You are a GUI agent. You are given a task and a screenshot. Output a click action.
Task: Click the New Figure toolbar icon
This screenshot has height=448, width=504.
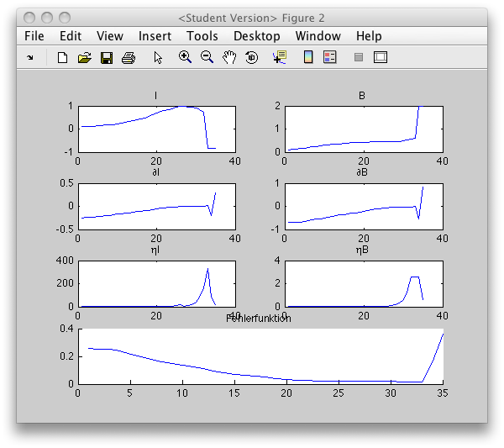[62, 58]
